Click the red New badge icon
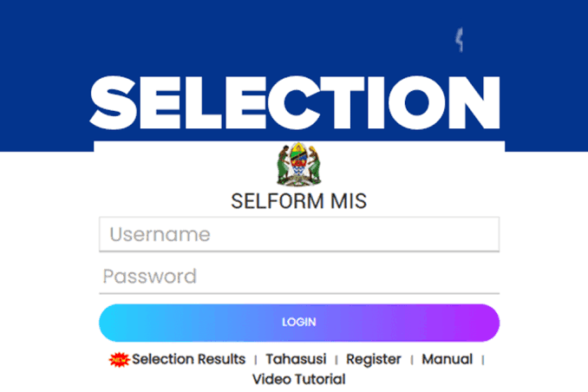Image resolution: width=588 pixels, height=392 pixels. pyautogui.click(x=119, y=359)
